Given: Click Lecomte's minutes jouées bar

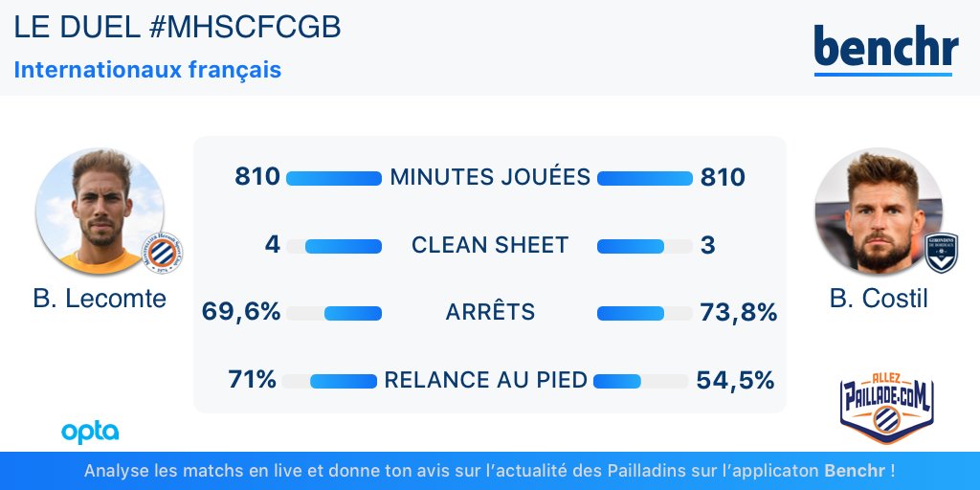Looking at the screenshot, I should 334,178.
